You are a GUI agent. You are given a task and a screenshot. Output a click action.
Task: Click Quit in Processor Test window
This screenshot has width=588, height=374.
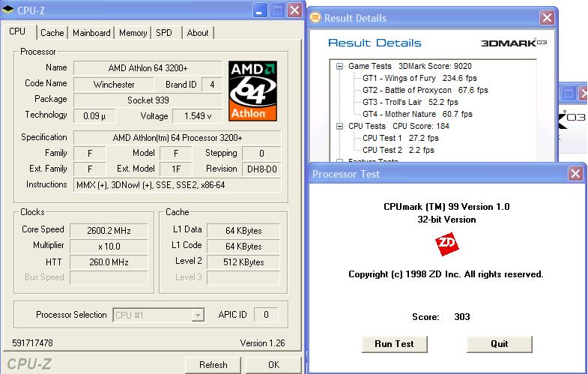(499, 344)
